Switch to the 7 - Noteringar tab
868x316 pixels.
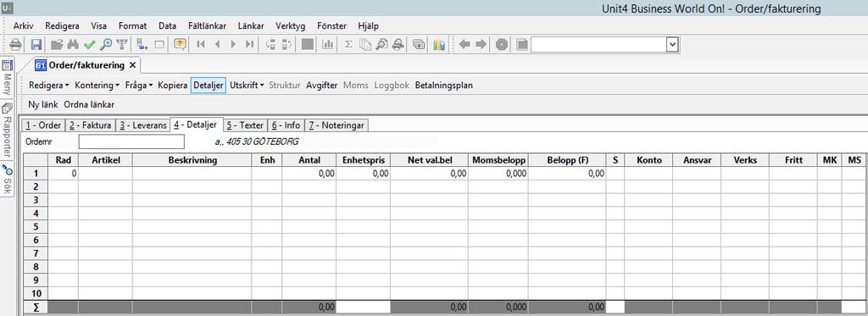336,125
